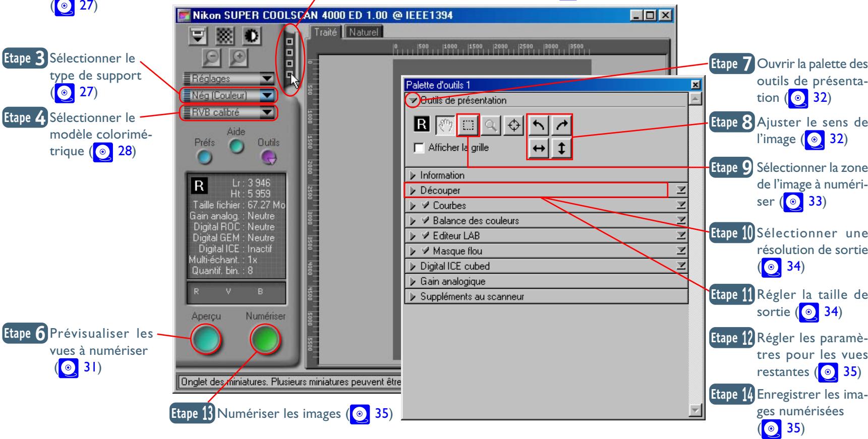Select the hand tool in the palette
This screenshot has height=439, width=868.
[x=446, y=125]
